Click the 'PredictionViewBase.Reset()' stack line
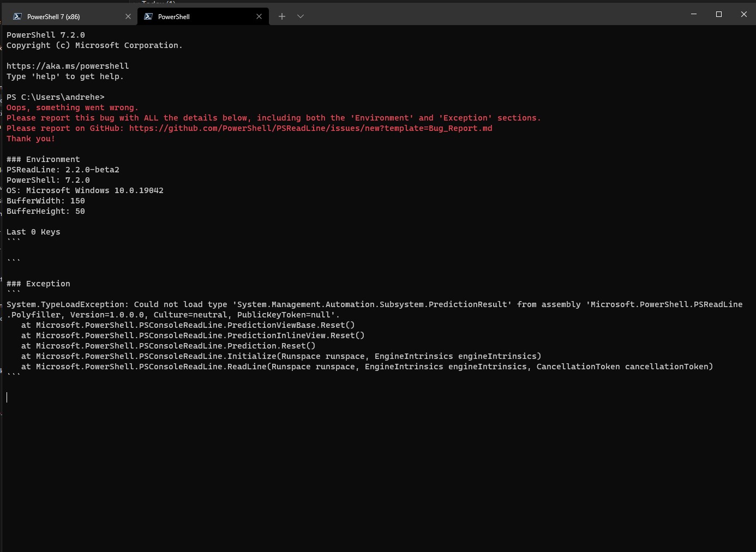 pyautogui.click(x=188, y=325)
